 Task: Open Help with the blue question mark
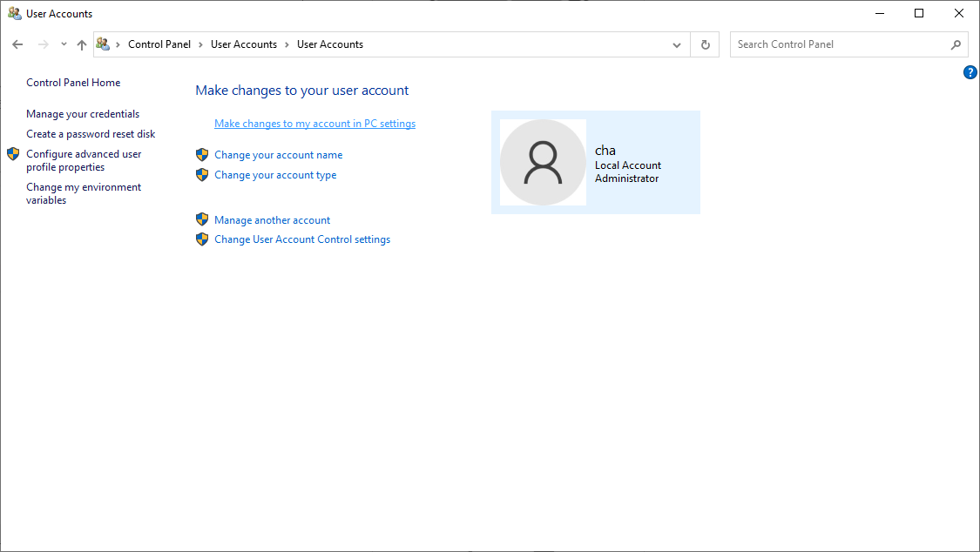click(x=970, y=72)
